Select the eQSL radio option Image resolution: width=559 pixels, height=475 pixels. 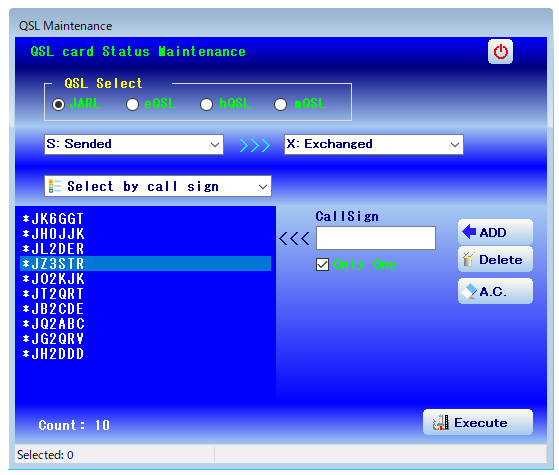(x=133, y=104)
